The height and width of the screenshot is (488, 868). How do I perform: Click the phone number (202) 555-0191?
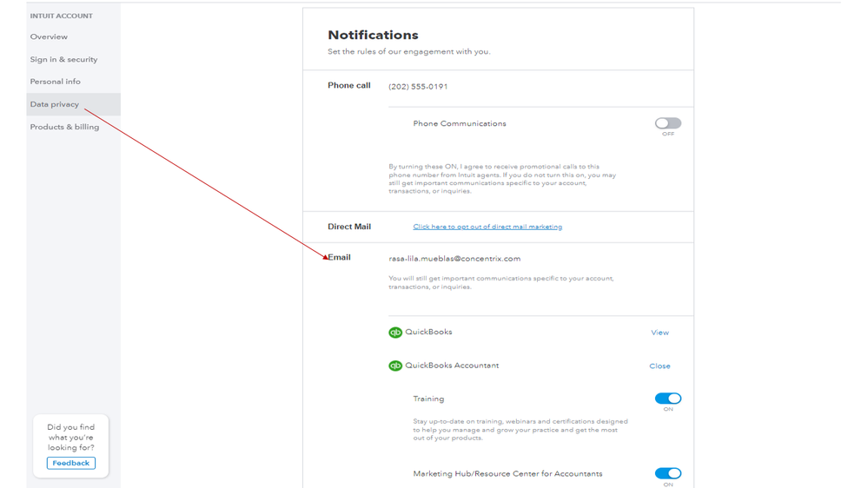418,87
